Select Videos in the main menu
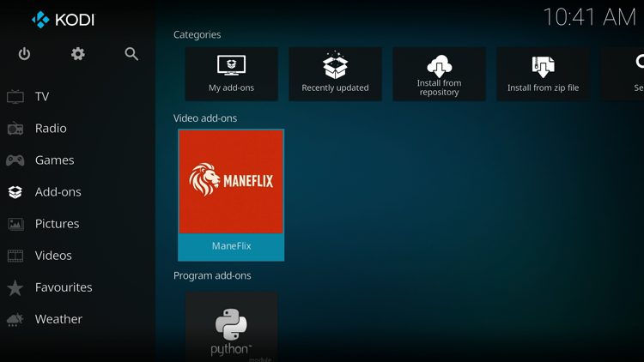 pyautogui.click(x=53, y=256)
